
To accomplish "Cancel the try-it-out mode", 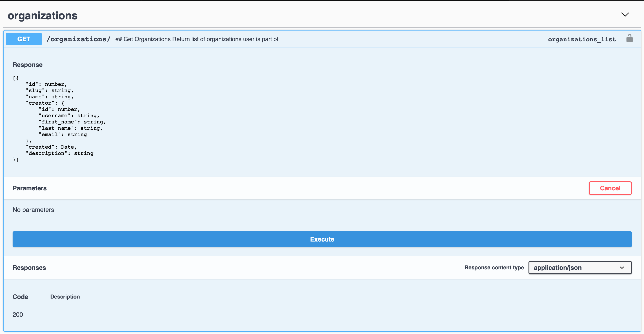I will pyautogui.click(x=610, y=188).
